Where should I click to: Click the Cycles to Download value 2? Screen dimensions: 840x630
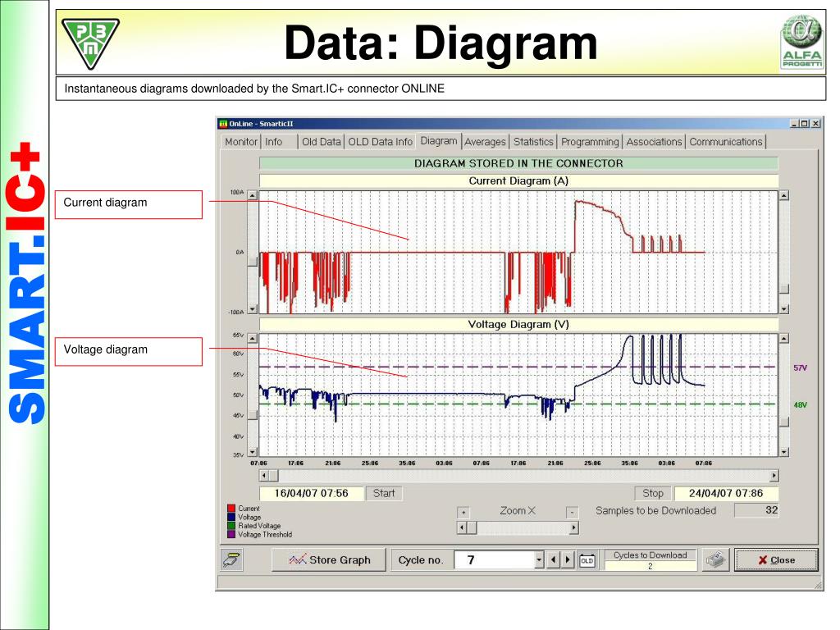point(651,566)
